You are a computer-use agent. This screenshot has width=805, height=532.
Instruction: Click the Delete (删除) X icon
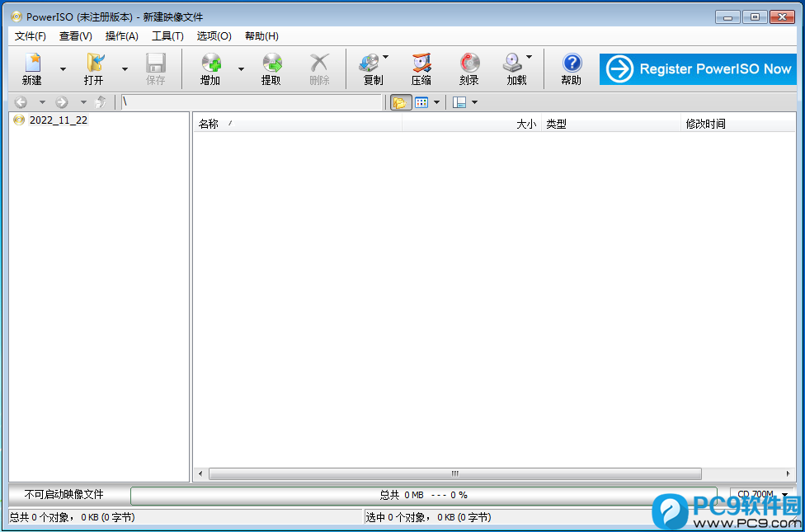click(319, 64)
